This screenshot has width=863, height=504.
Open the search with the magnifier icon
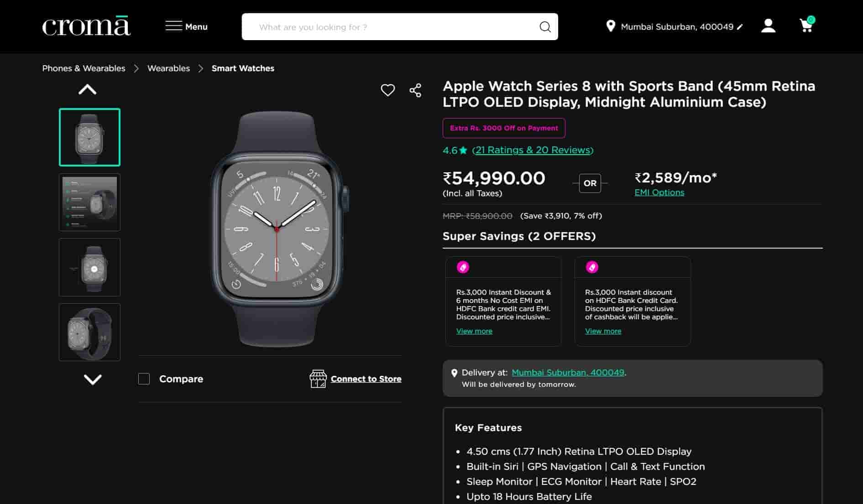point(545,26)
